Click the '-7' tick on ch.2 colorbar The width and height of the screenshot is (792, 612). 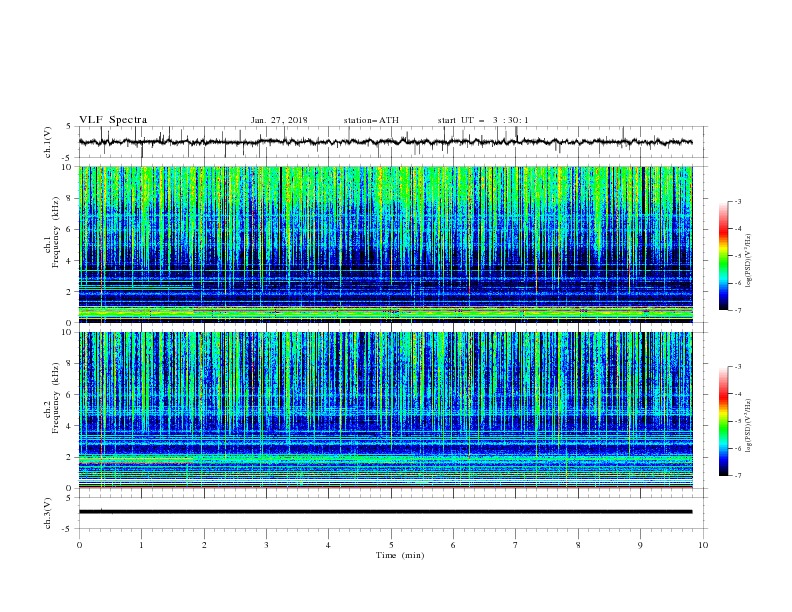[x=738, y=475]
